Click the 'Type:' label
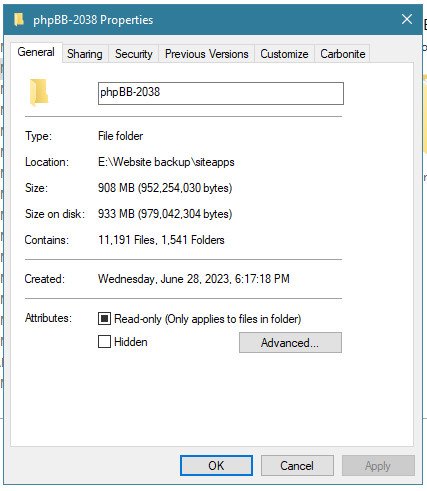The height and width of the screenshot is (491, 427). [x=38, y=136]
